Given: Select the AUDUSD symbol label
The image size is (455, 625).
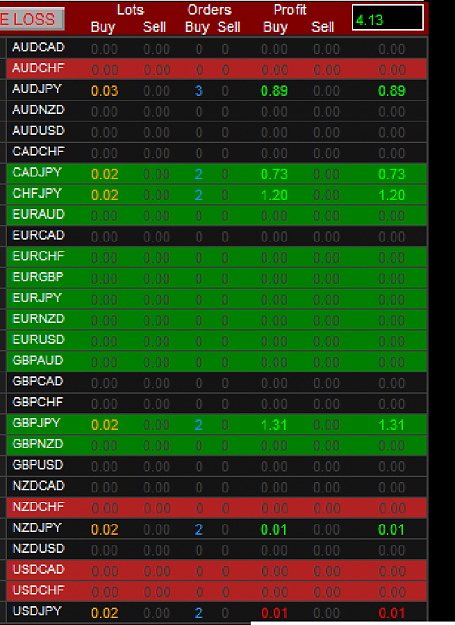Looking at the screenshot, I should click(x=38, y=131).
